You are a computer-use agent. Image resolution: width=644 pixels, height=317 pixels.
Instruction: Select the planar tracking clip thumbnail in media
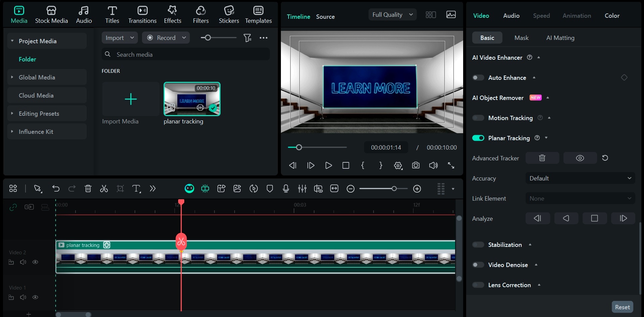[192, 99]
